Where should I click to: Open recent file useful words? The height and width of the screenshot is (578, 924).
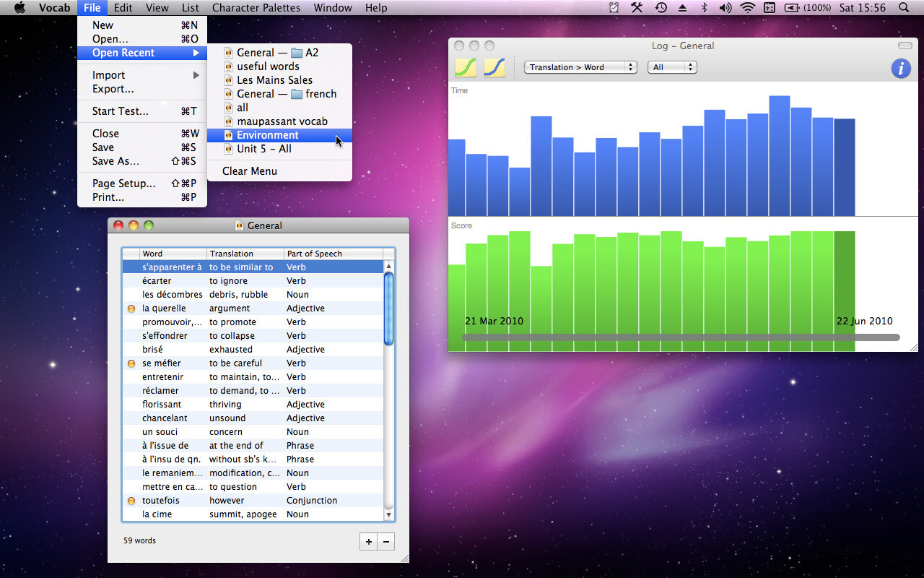point(279,66)
